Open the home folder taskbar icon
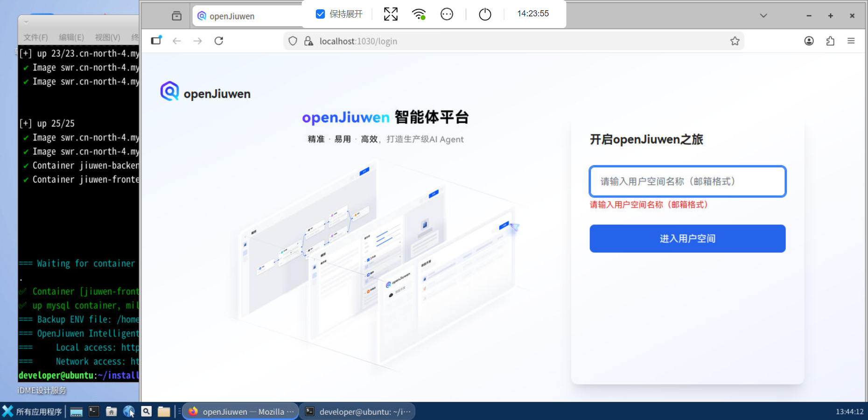Screen dimensions: 868x420 111,412
